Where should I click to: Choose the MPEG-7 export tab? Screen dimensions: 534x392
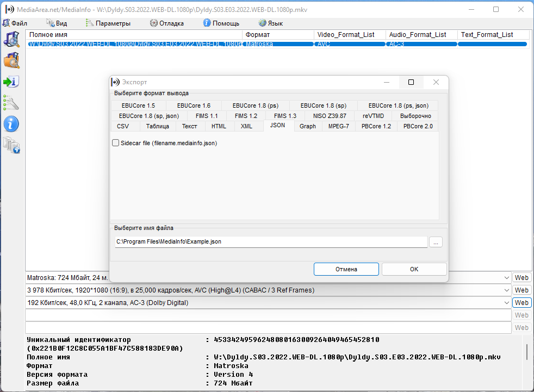[339, 126]
